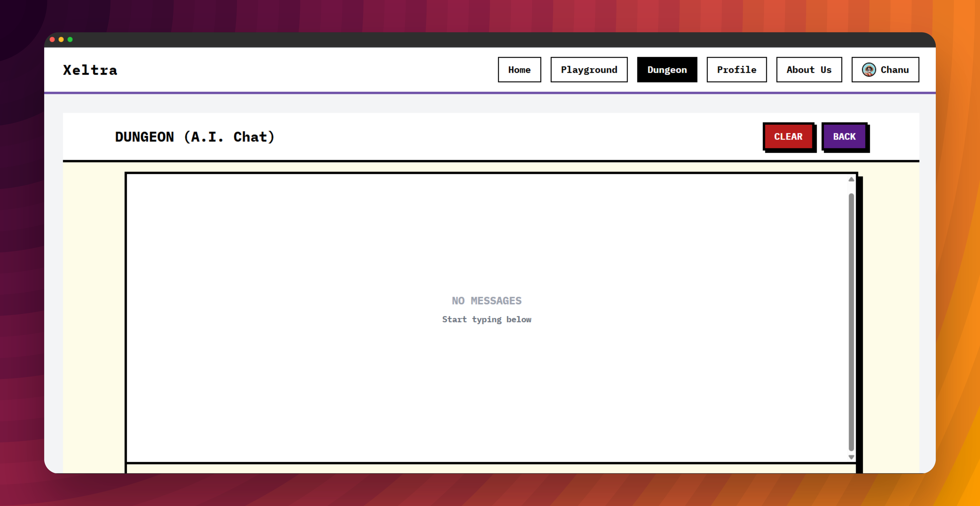Click the NO MESSAGES placeholder text
This screenshot has height=506, width=980.
click(486, 300)
